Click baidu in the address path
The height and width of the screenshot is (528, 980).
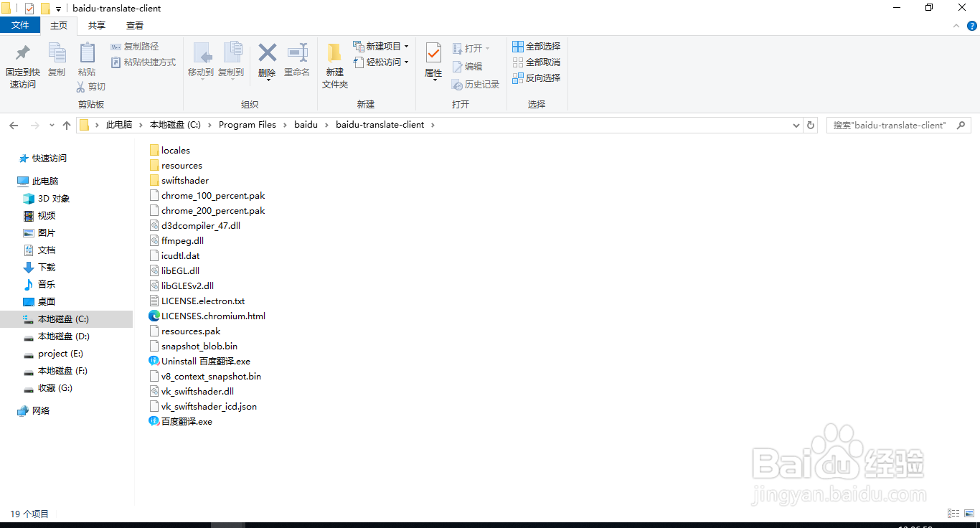click(x=306, y=125)
